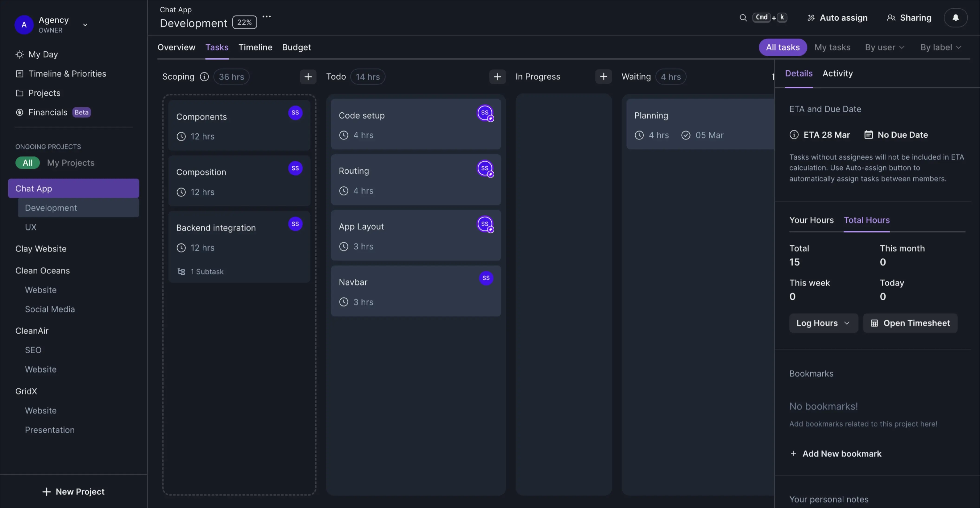Image resolution: width=980 pixels, height=508 pixels.
Task: Open the Activity tab in the details panel
Action: click(837, 73)
